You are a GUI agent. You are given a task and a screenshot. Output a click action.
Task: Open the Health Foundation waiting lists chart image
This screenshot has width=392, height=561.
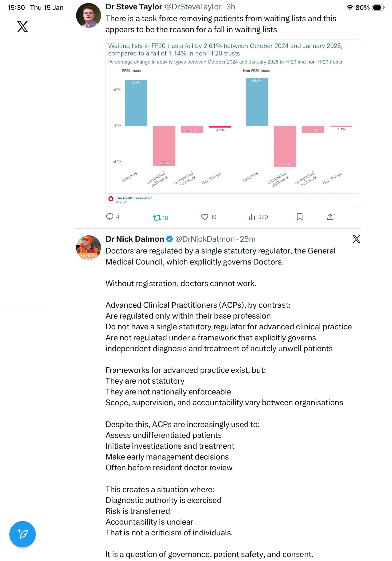coord(233,123)
